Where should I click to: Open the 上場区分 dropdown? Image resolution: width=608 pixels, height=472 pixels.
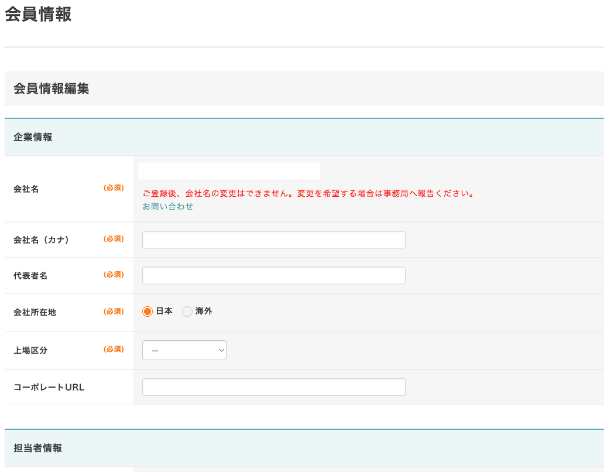[184, 350]
